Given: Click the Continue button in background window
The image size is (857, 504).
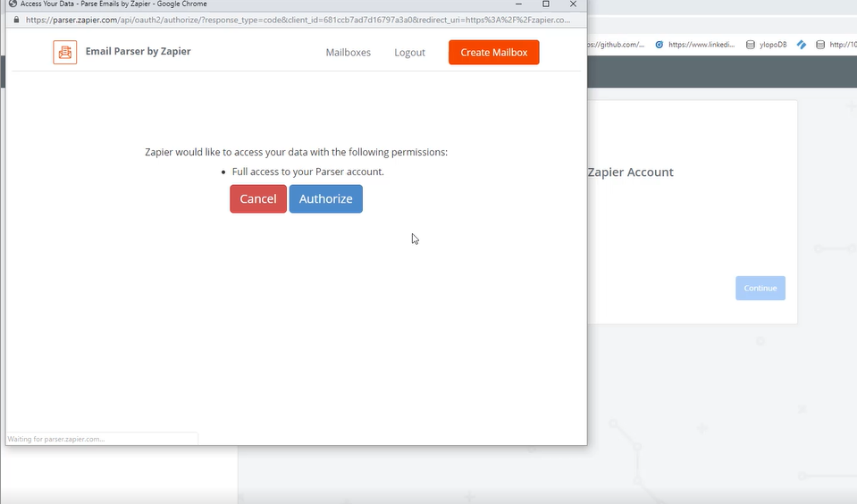Looking at the screenshot, I should tap(760, 288).
